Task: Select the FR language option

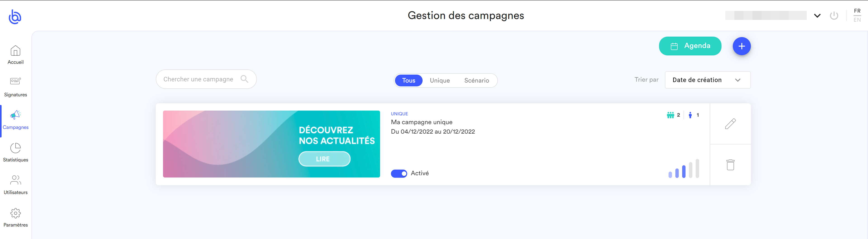Action: [857, 11]
